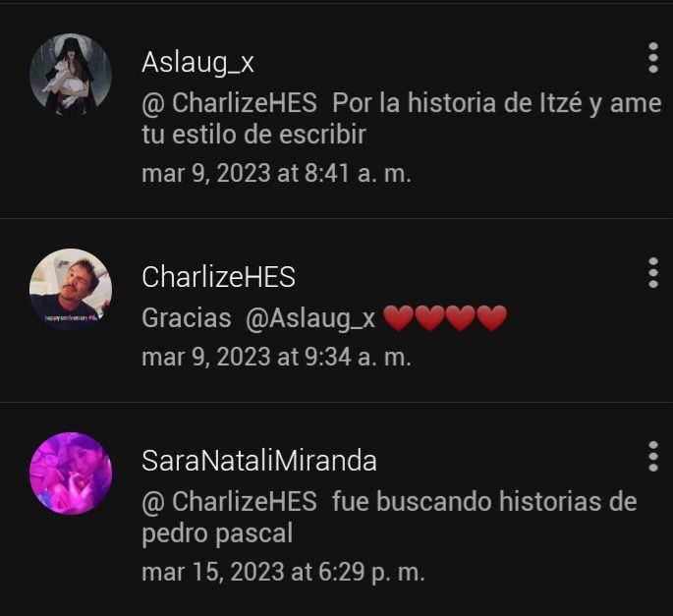Viewport: 673px width, 616px height.
Task: Select the timestamp mar 9, 2023 at 8:41 a. m.
Action: pyautogui.click(x=276, y=174)
